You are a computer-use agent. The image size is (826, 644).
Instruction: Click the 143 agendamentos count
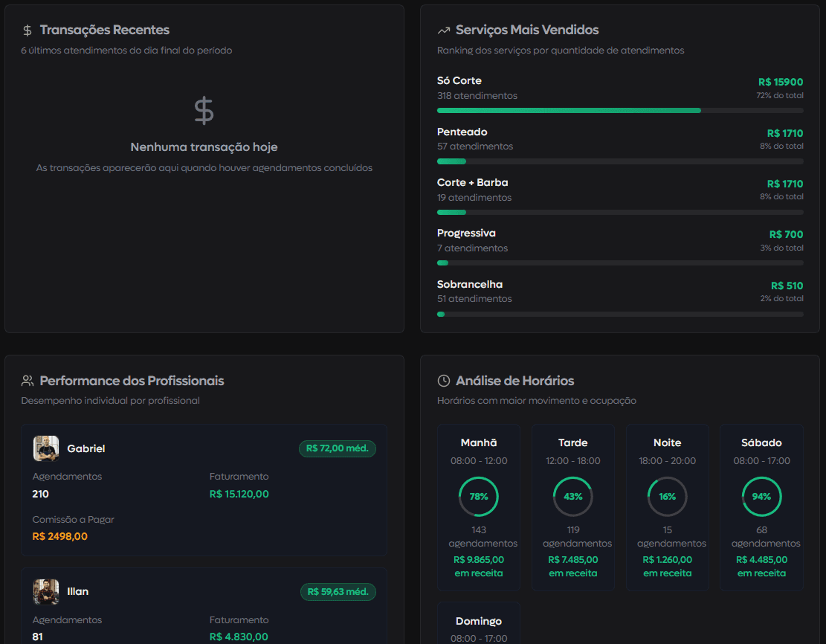click(482, 536)
